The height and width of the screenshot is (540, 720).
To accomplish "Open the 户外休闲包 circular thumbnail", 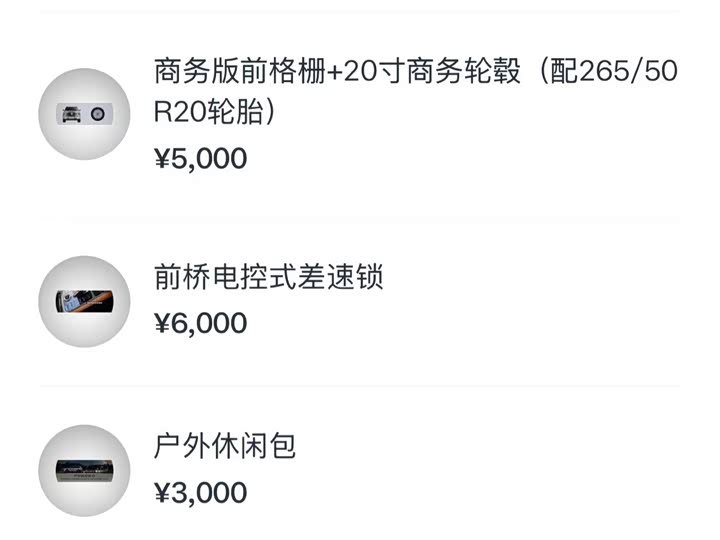I will 85,470.
